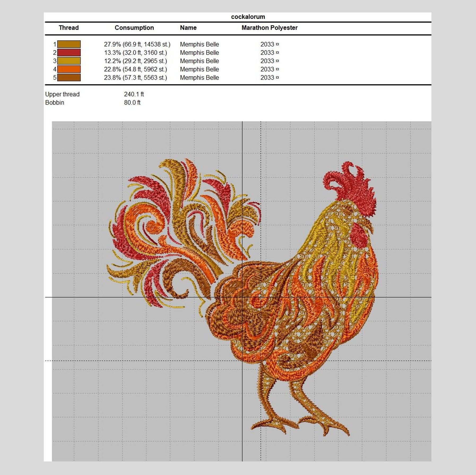The width and height of the screenshot is (476, 475).
Task: Switch to the cockalorum design tab
Action: 248,16
